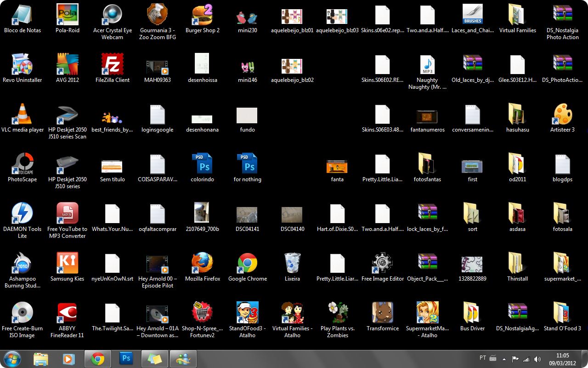
Task: Click the Windows Start button
Action: [12, 359]
